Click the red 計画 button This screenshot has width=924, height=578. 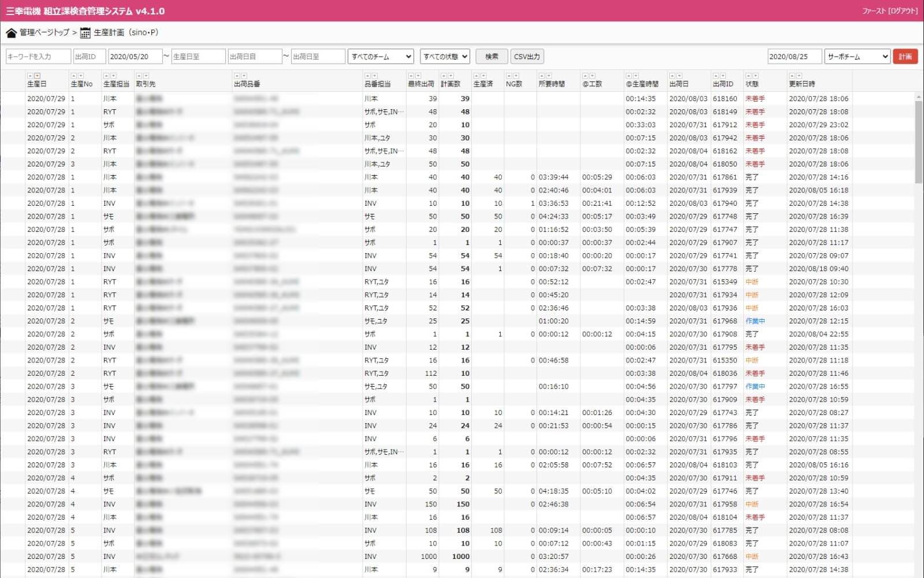pyautogui.click(x=905, y=56)
